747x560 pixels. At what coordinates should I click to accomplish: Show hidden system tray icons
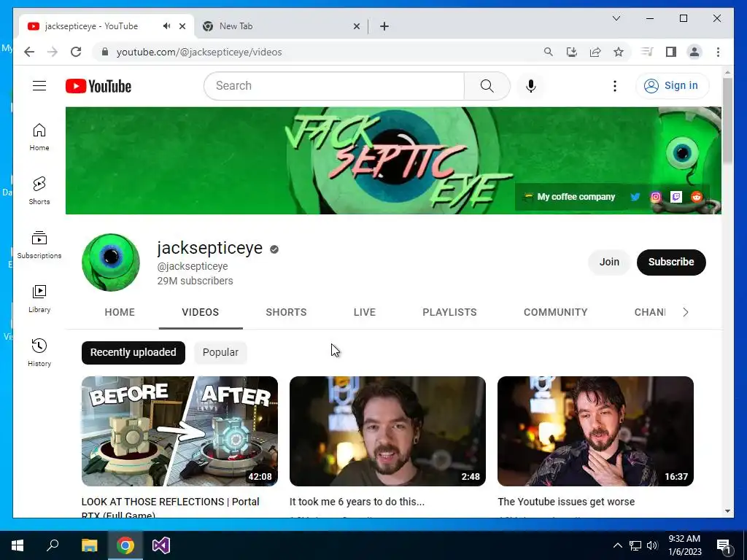pos(617,545)
